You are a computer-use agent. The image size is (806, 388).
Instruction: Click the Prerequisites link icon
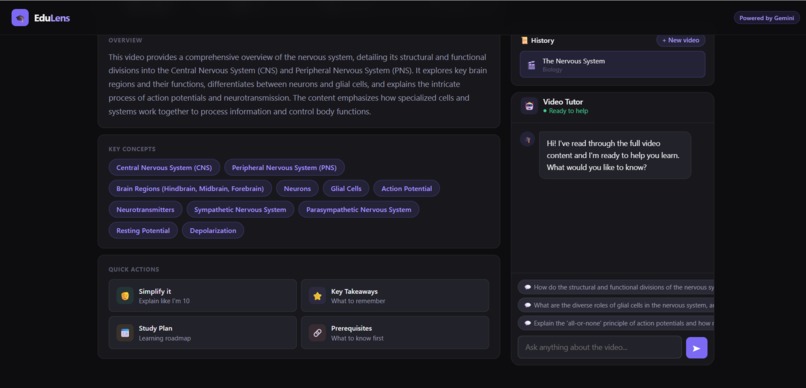(317, 332)
